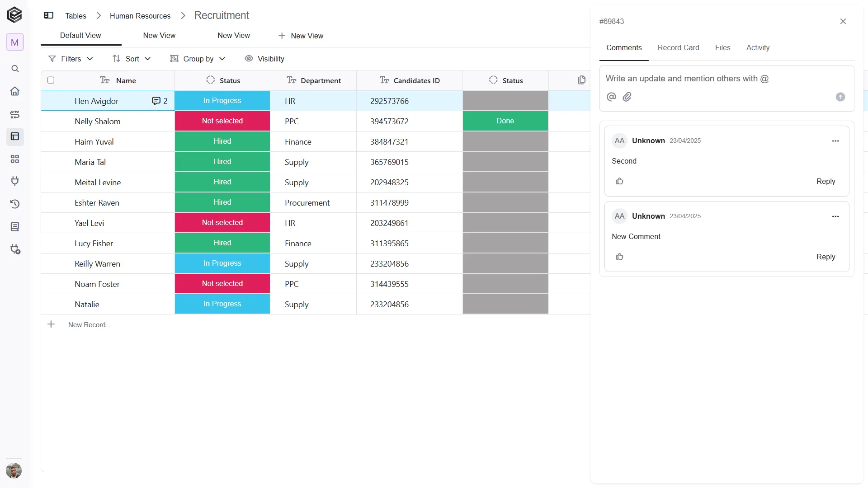Screen dimensions: 868x488
Task: Switch to the Record Card tab
Action: tap(678, 48)
